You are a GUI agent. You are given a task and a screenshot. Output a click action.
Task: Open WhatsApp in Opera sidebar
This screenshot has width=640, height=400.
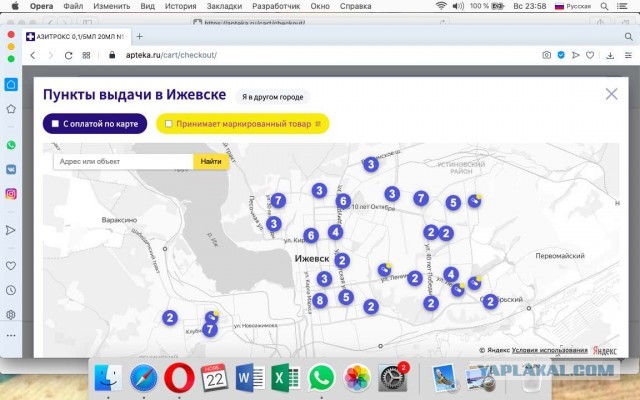pos(11,145)
